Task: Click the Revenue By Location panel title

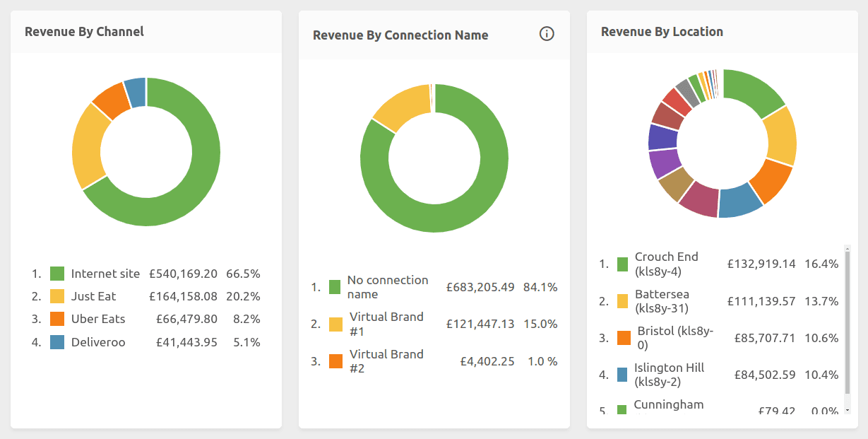Action: click(662, 31)
